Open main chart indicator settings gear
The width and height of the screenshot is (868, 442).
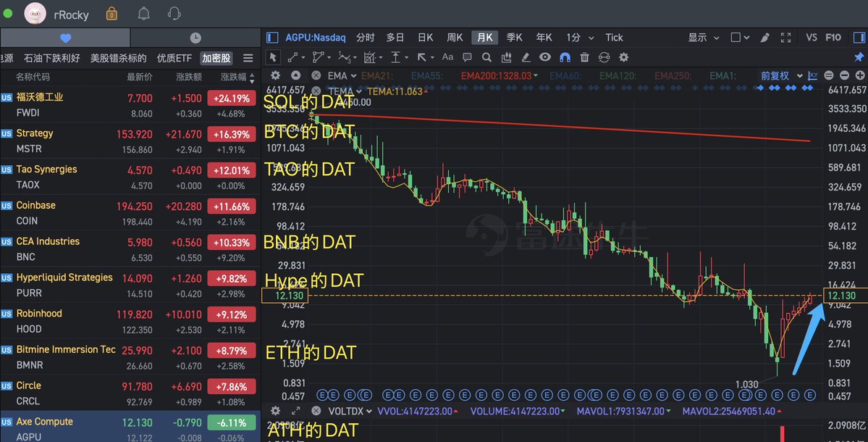pos(275,75)
